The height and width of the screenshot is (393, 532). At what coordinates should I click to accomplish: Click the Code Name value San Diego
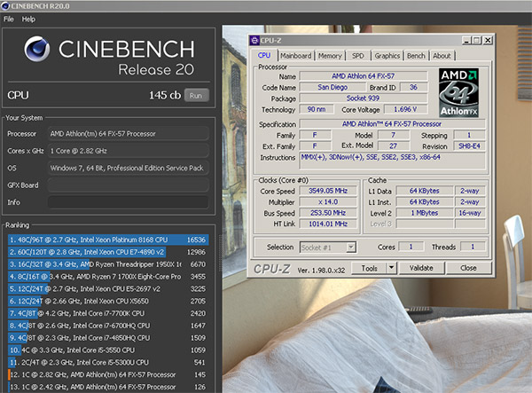pyautogui.click(x=332, y=87)
